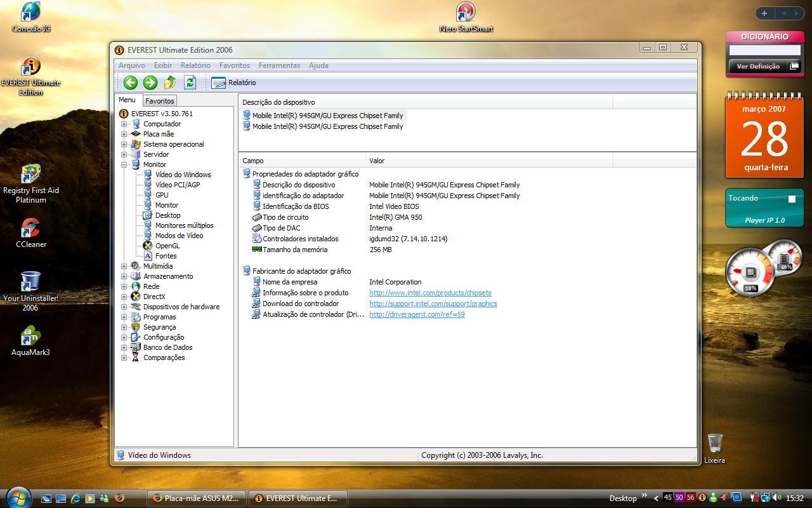Refresh the EVEREST page
The height and width of the screenshot is (508, 812).
tap(190, 82)
